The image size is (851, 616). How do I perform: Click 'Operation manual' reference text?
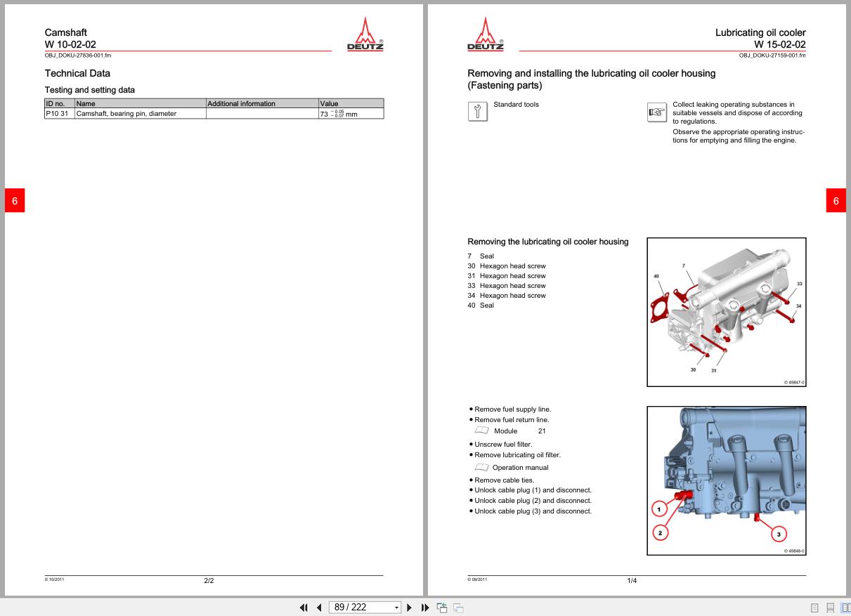[x=521, y=467]
